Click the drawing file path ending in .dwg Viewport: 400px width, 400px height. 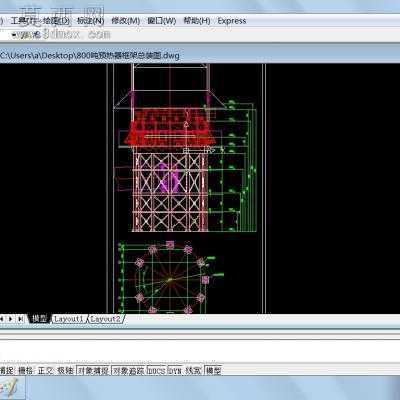[x=90, y=55]
